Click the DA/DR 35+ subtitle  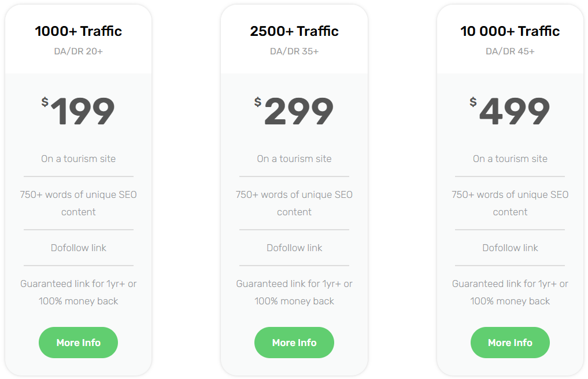point(294,51)
